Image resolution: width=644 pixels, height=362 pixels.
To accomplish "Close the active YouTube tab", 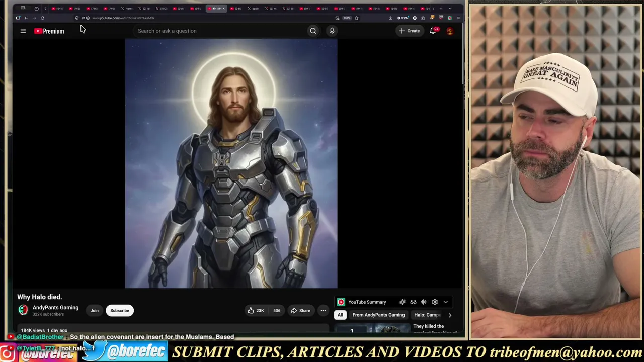I will 224,9.
